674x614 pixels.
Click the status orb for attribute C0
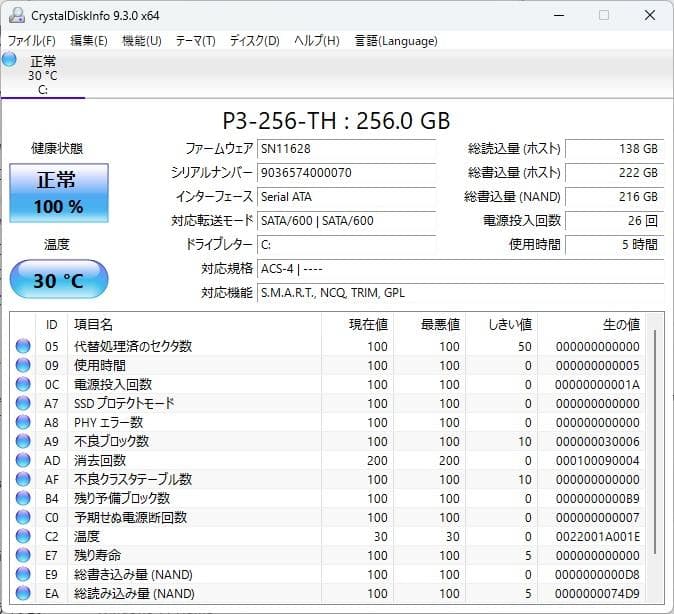pyautogui.click(x=23, y=517)
